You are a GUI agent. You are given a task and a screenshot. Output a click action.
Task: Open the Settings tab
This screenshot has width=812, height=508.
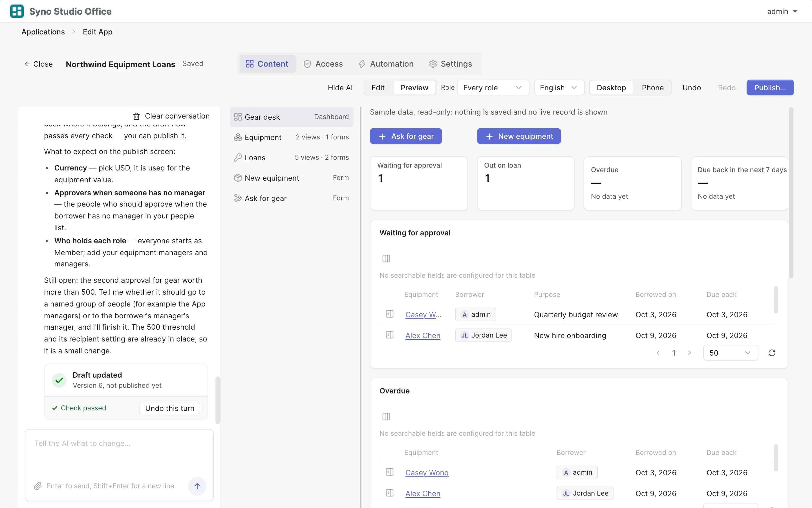click(451, 64)
